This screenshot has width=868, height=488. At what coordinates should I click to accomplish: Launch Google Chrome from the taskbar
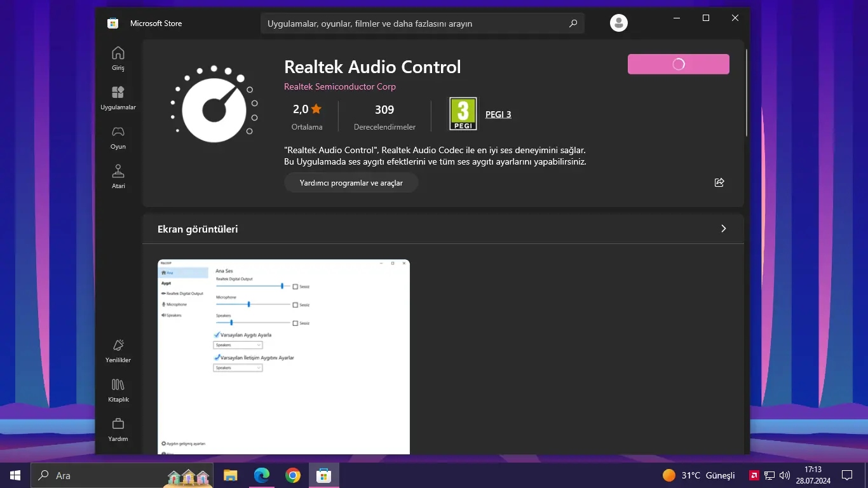(292, 475)
